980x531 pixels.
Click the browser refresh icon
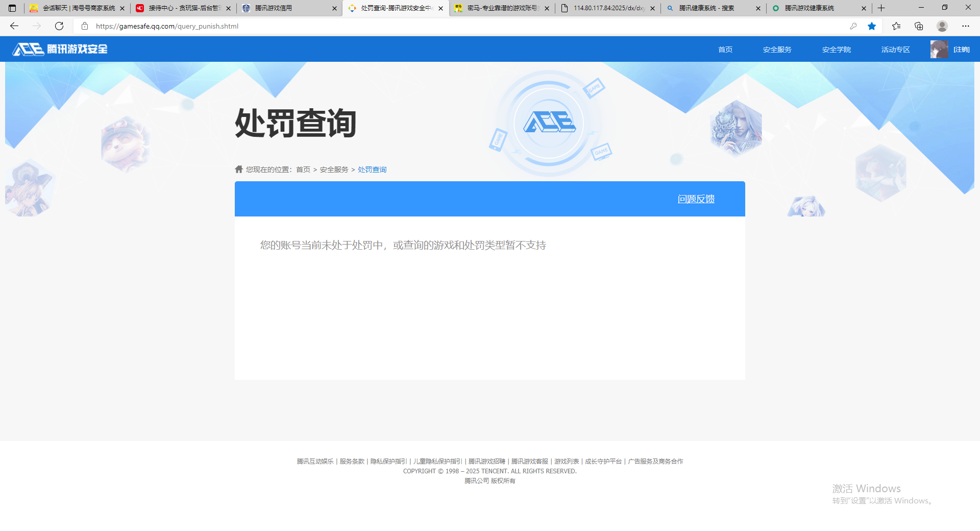pyautogui.click(x=59, y=26)
